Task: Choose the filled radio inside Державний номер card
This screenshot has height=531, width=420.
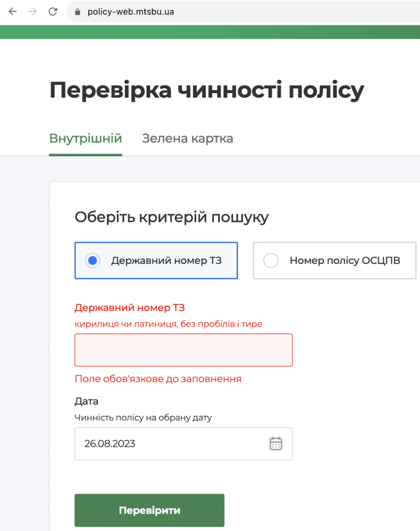Action: [x=92, y=261]
